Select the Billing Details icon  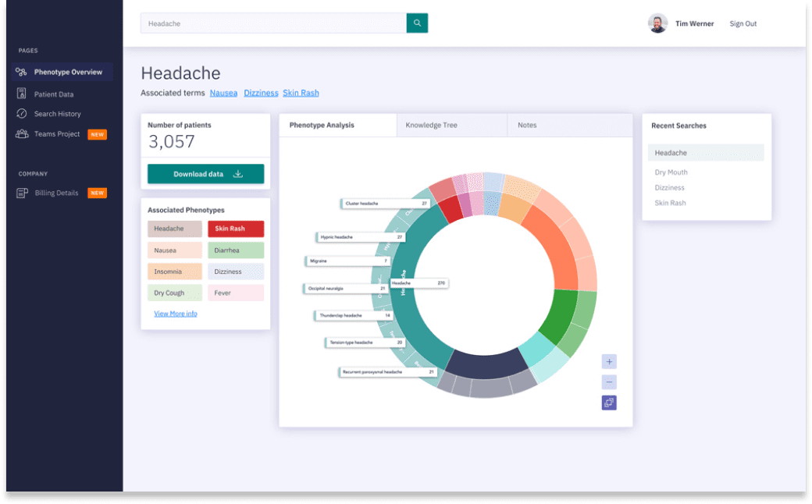tap(22, 193)
